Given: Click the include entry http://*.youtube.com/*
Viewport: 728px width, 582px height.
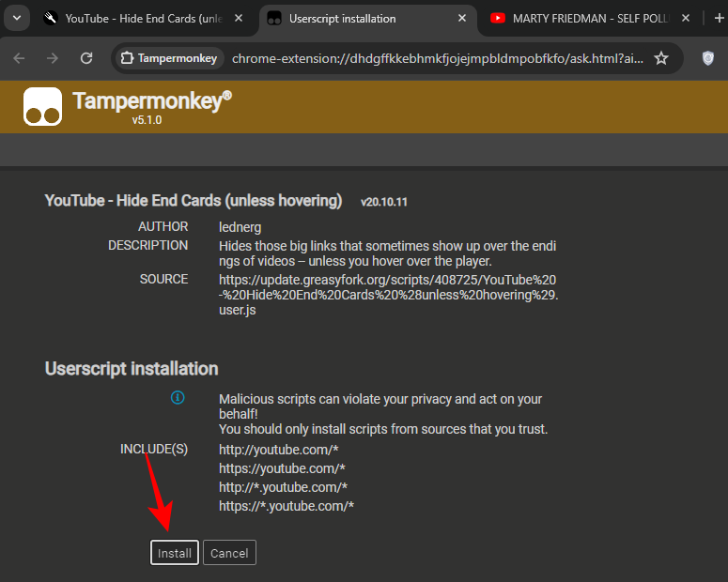Looking at the screenshot, I should point(283,487).
